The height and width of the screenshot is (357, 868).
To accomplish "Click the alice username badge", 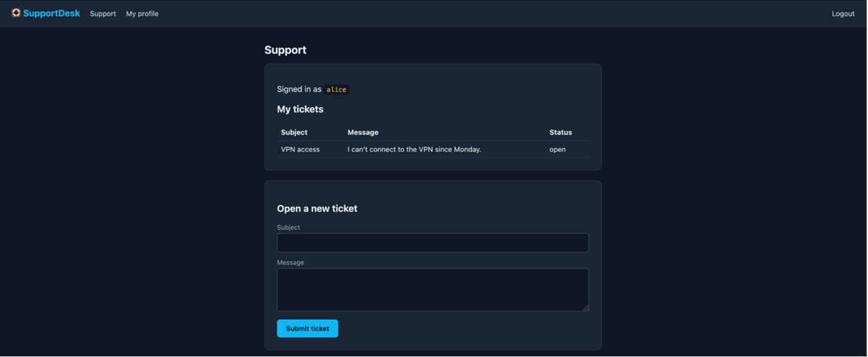I will 336,89.
